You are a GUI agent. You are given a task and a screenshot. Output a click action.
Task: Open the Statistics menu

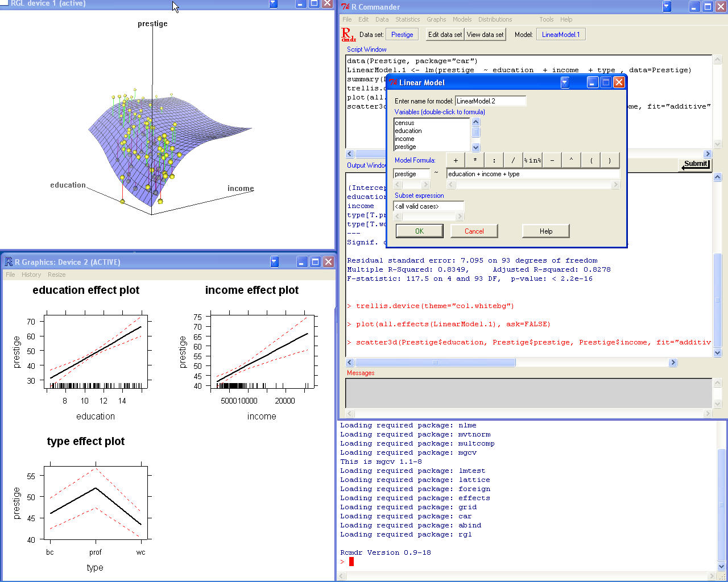pos(407,19)
